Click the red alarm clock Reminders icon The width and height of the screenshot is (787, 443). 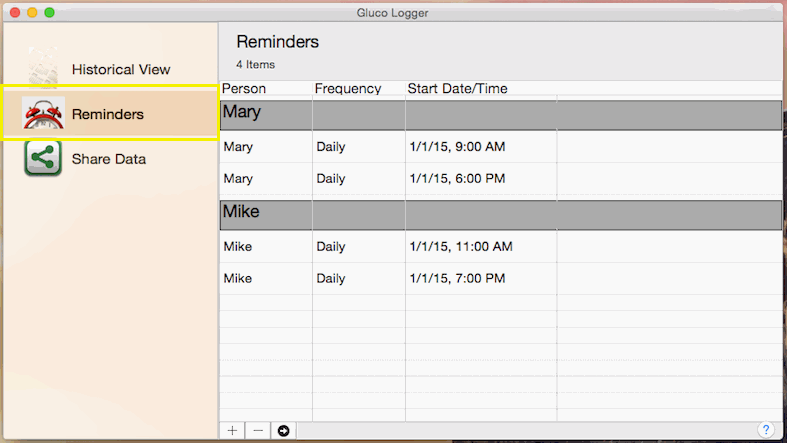pyautogui.click(x=43, y=114)
